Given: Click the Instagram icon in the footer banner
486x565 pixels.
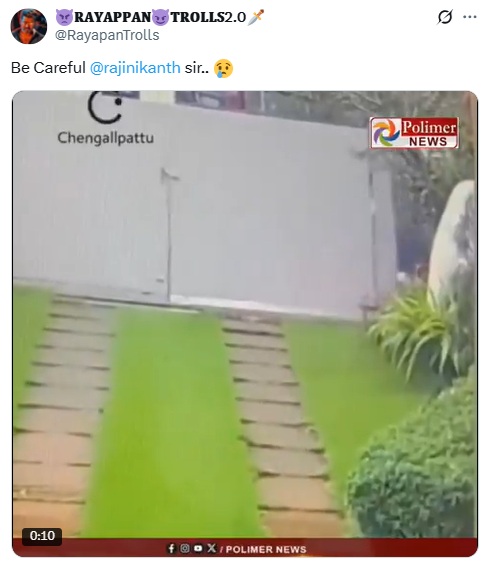Looking at the screenshot, I should (185, 548).
